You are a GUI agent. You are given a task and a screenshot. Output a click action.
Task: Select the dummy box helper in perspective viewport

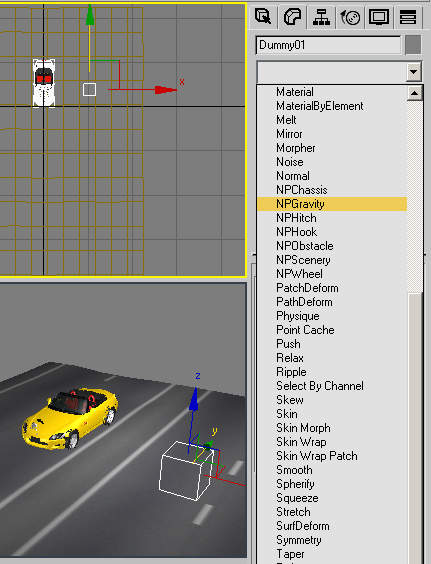pyautogui.click(x=186, y=471)
